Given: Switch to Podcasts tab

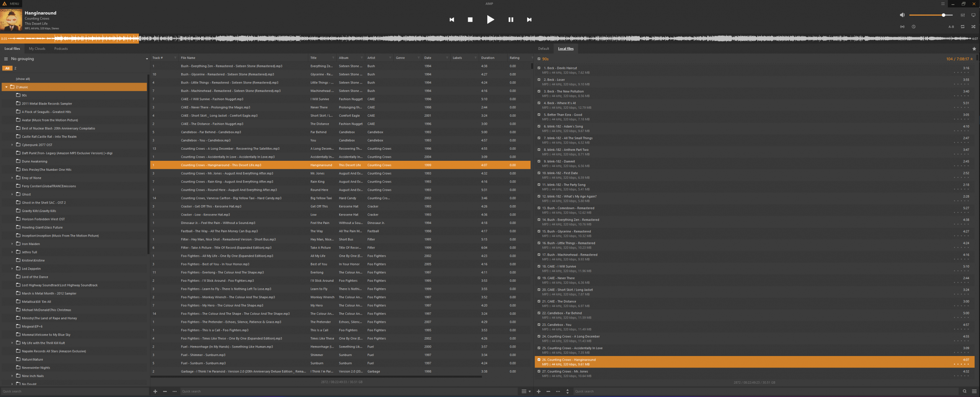Looking at the screenshot, I should click(x=61, y=49).
